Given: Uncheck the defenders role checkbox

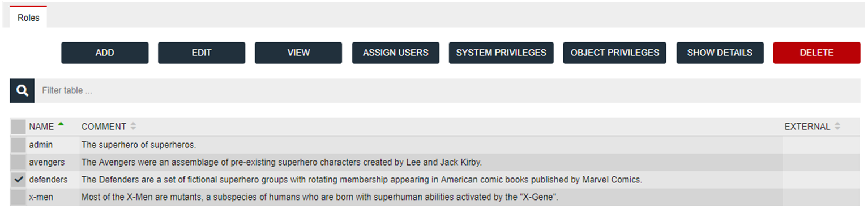Looking at the screenshot, I should tap(18, 180).
